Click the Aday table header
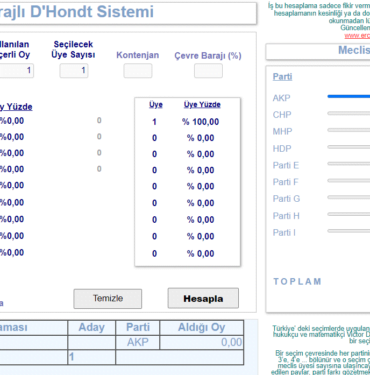 (92, 328)
